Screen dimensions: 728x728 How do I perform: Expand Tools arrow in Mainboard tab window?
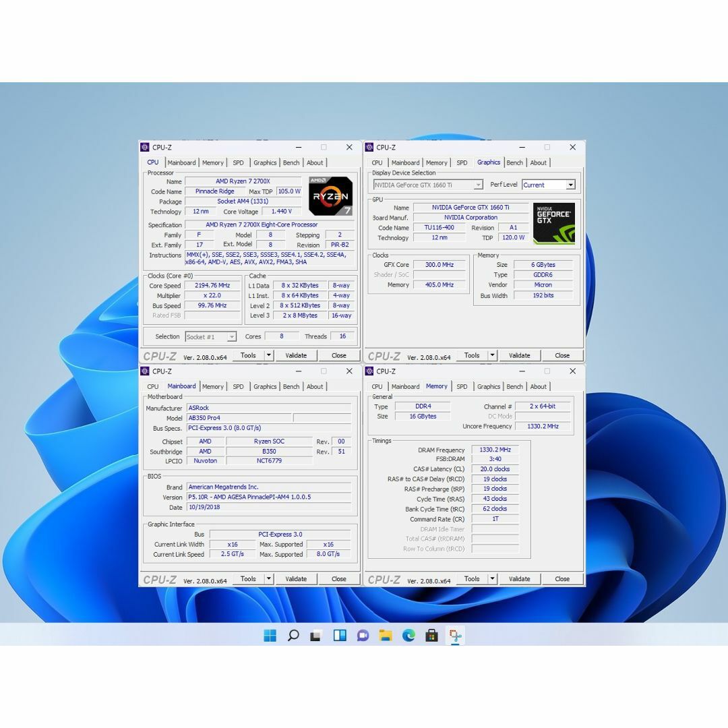(x=269, y=578)
